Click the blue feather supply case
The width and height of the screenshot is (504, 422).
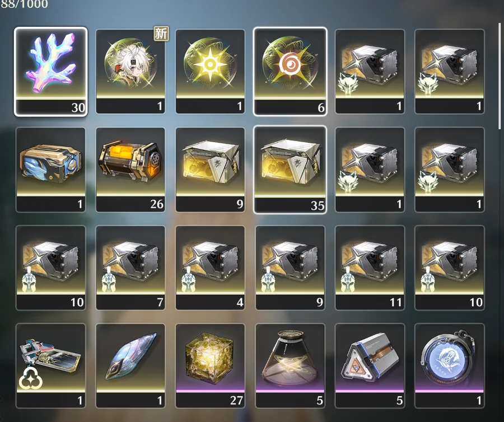pyautogui.click(x=50, y=170)
